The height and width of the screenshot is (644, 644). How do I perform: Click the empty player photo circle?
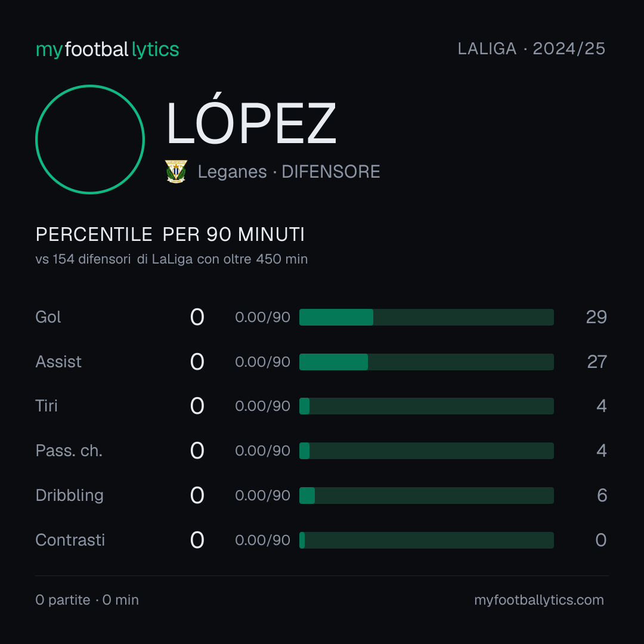point(90,140)
